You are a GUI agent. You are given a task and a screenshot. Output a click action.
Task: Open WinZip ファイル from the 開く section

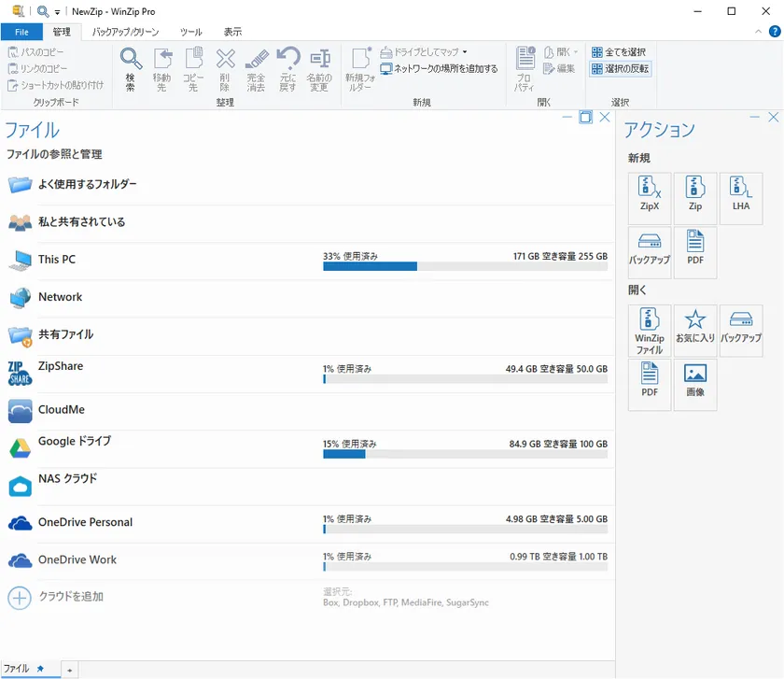point(649,331)
